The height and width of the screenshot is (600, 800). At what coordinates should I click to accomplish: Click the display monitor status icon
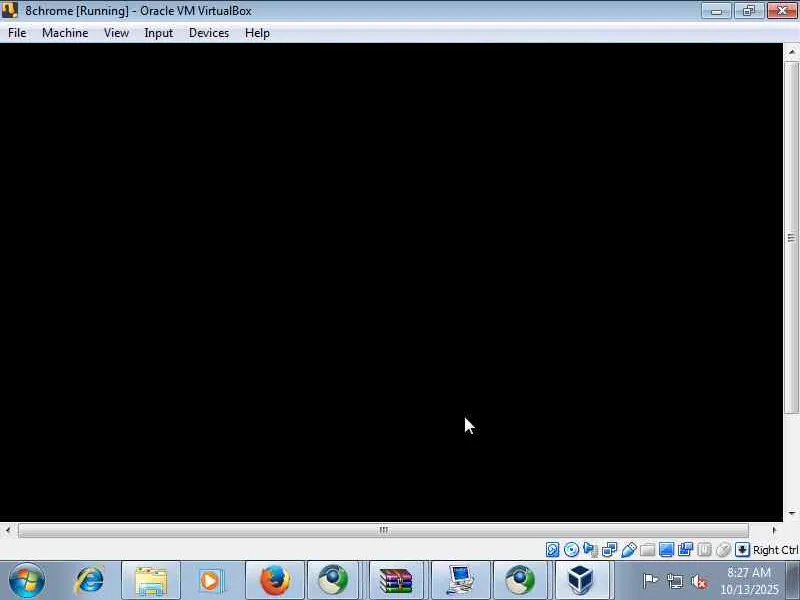coord(666,549)
